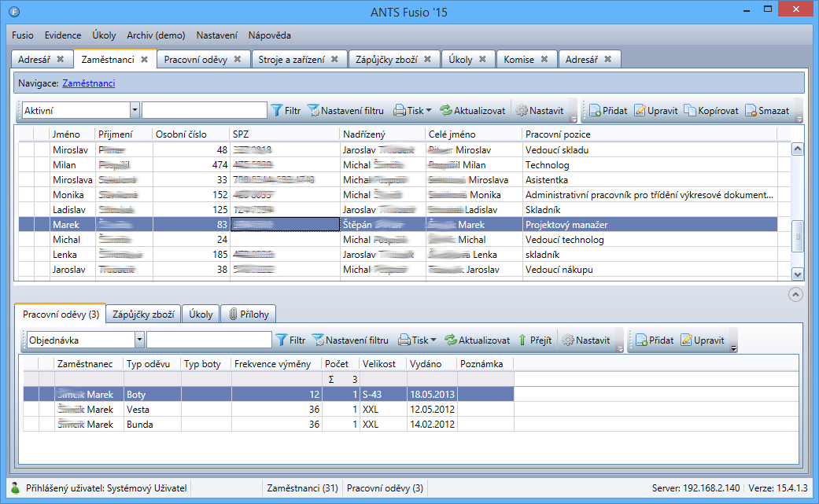Viewport: 819px width, 504px height.
Task: Delete employee with Smazat
Action: click(x=767, y=111)
